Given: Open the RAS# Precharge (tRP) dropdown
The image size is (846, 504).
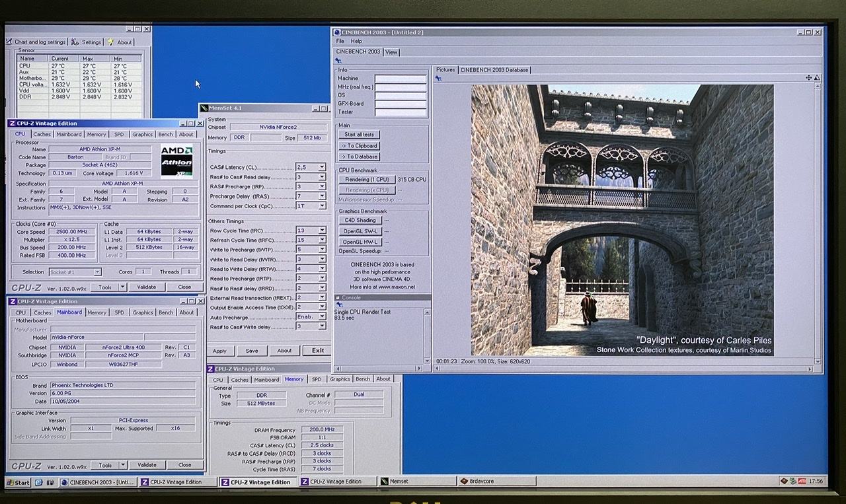Looking at the screenshot, I should (322, 187).
